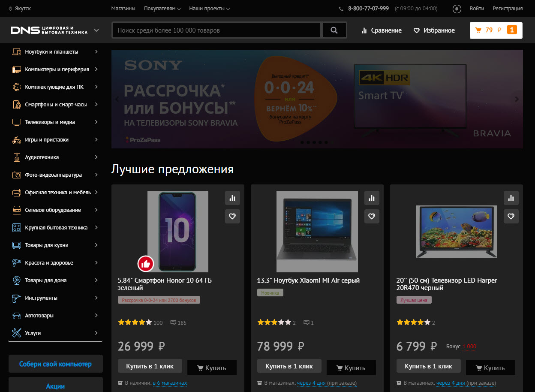Open the в 6 магазинах availability link
The height and width of the screenshot is (392, 535).
pos(170,383)
